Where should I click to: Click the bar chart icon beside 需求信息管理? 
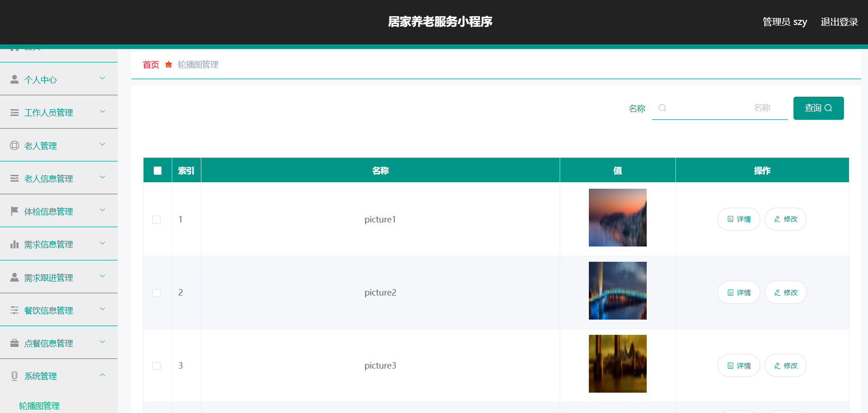pyautogui.click(x=14, y=245)
